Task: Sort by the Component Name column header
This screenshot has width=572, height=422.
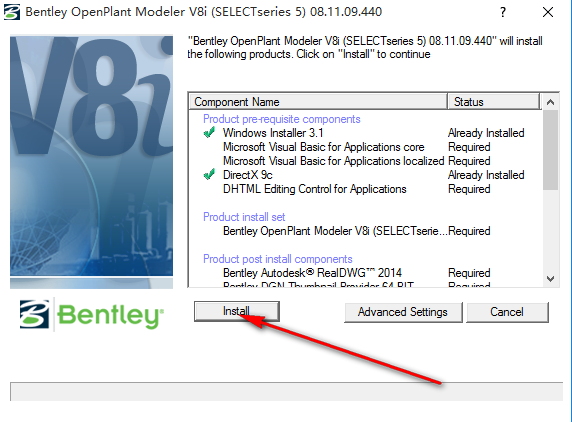Action: coord(318,101)
